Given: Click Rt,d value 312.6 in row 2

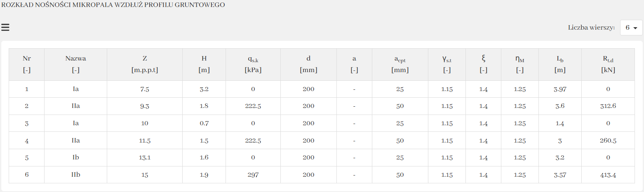Looking at the screenshot, I should pyautogui.click(x=608, y=106).
